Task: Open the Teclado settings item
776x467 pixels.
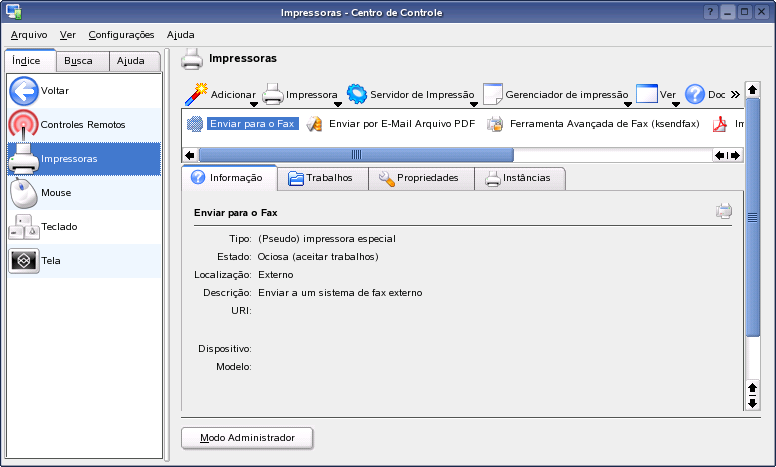Action: (85, 227)
